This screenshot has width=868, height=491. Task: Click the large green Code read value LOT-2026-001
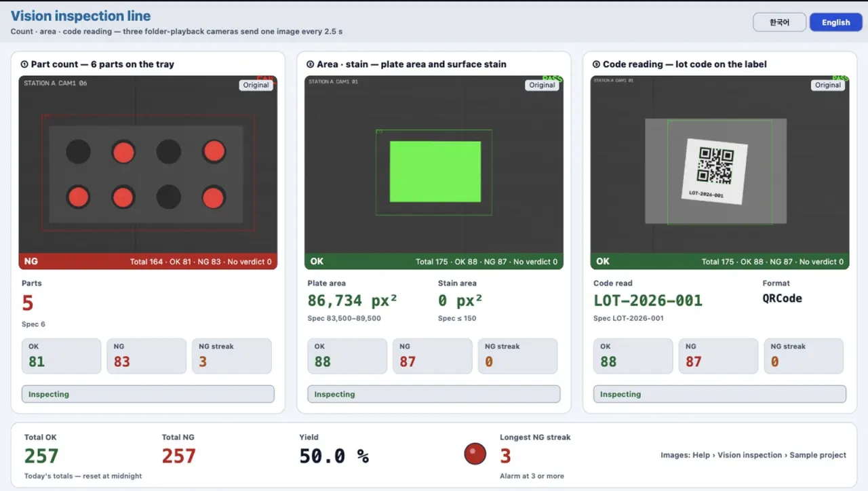click(x=648, y=300)
